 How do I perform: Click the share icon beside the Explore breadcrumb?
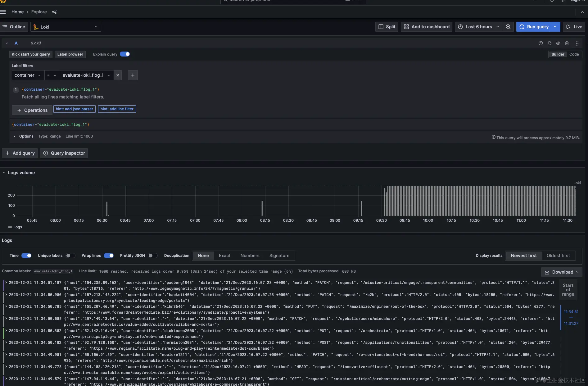(54, 12)
